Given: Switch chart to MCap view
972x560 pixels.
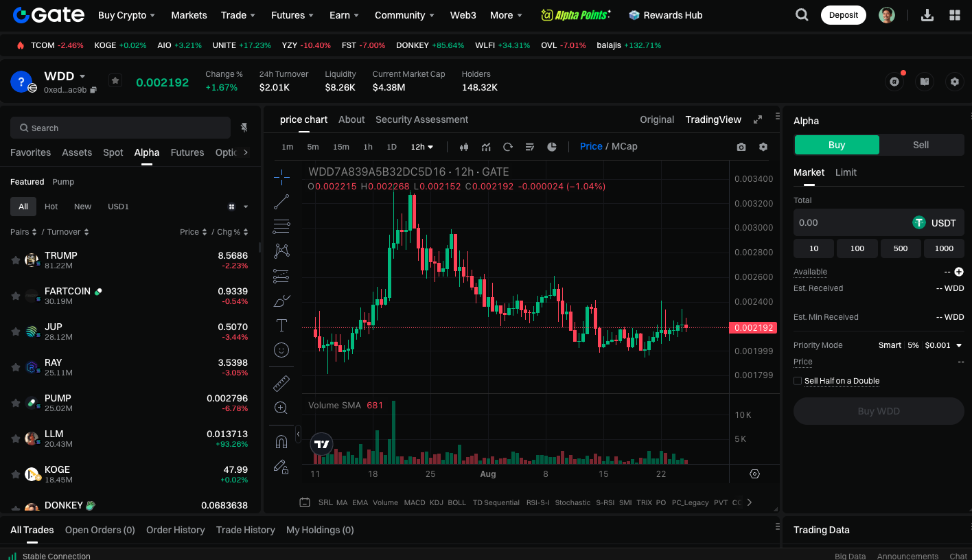Looking at the screenshot, I should (625, 146).
